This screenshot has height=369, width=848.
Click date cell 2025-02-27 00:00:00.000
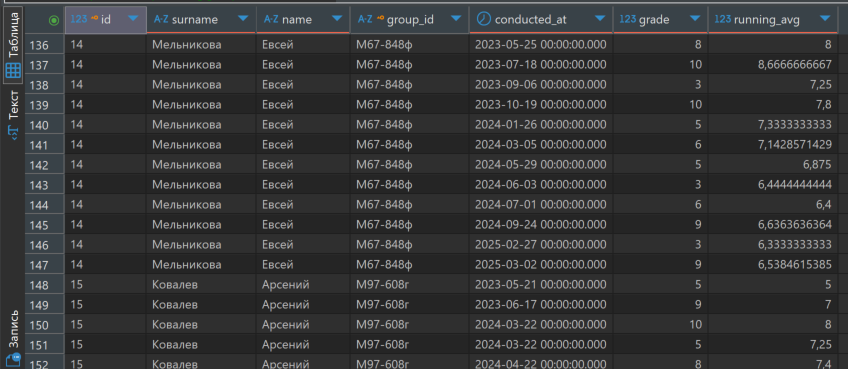[541, 245]
